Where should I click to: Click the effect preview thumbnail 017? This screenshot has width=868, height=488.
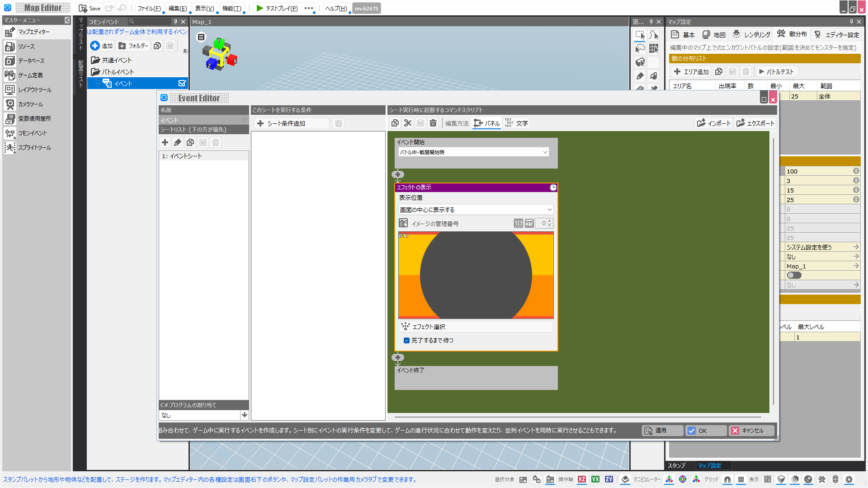click(476, 275)
